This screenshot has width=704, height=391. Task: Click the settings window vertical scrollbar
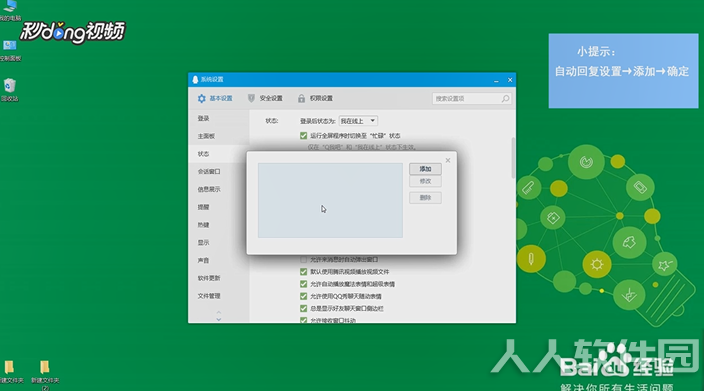pyautogui.click(x=513, y=158)
